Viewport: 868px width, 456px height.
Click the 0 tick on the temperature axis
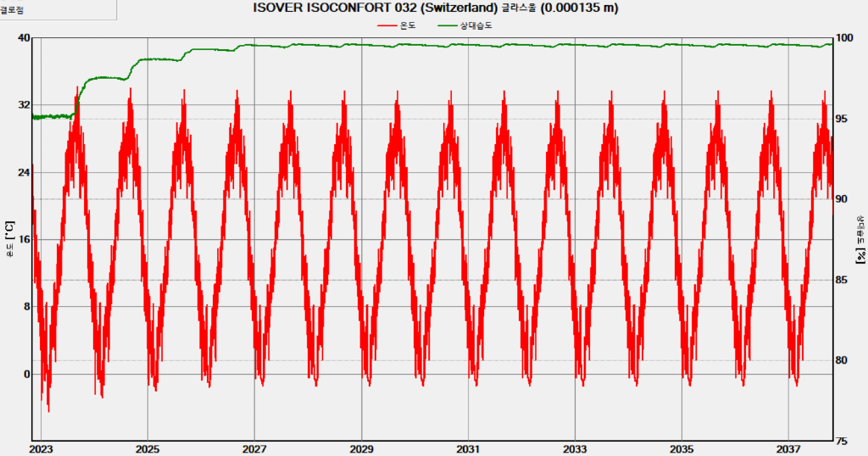click(26, 374)
